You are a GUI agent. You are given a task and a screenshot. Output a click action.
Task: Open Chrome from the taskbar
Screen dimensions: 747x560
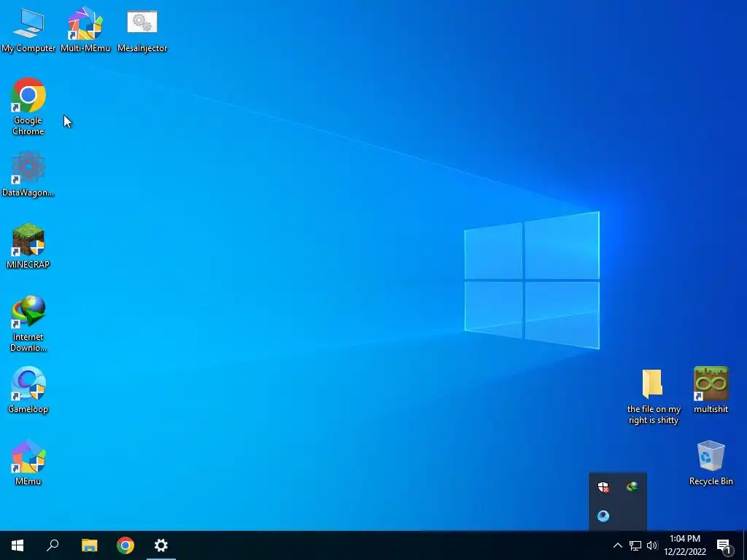[125, 545]
